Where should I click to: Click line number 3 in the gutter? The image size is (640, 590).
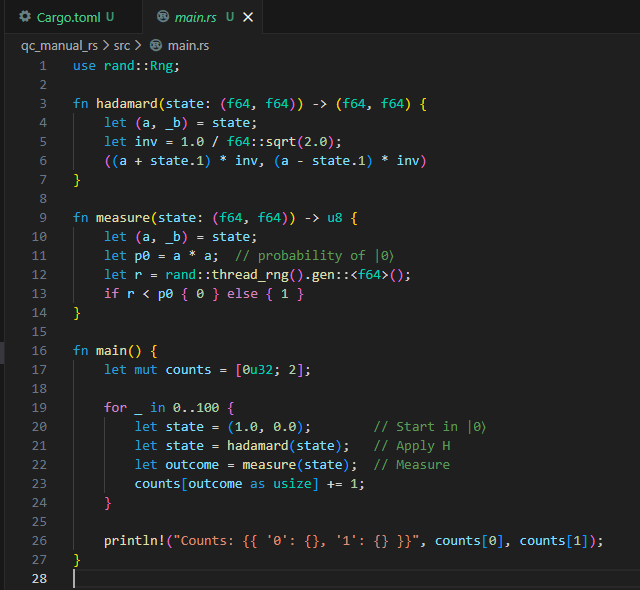[43, 104]
